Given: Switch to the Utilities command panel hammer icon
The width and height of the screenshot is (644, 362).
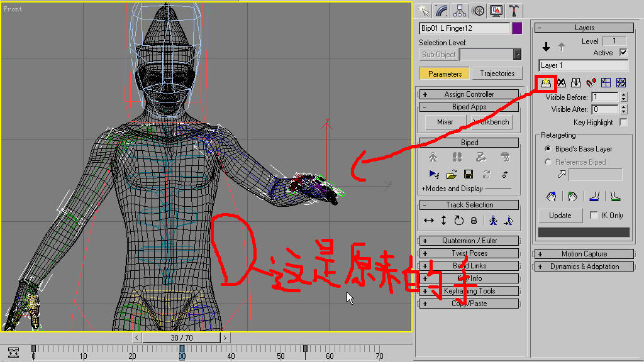Looking at the screenshot, I should click(x=514, y=10).
